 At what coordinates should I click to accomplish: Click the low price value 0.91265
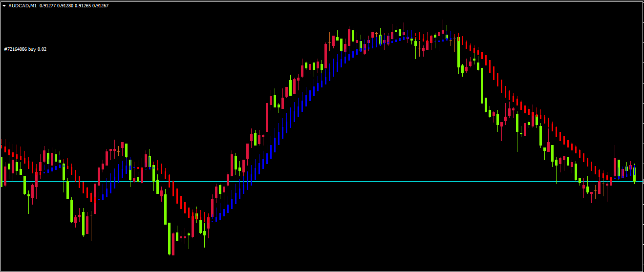[84, 5]
